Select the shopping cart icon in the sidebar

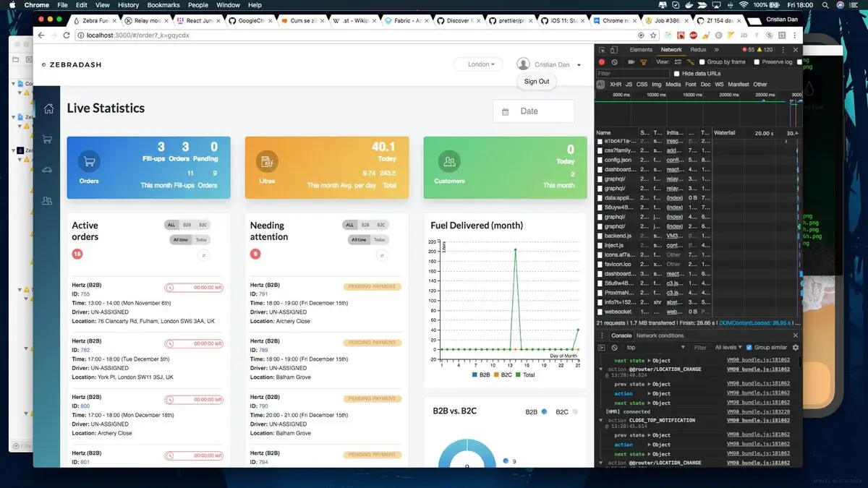48,138
